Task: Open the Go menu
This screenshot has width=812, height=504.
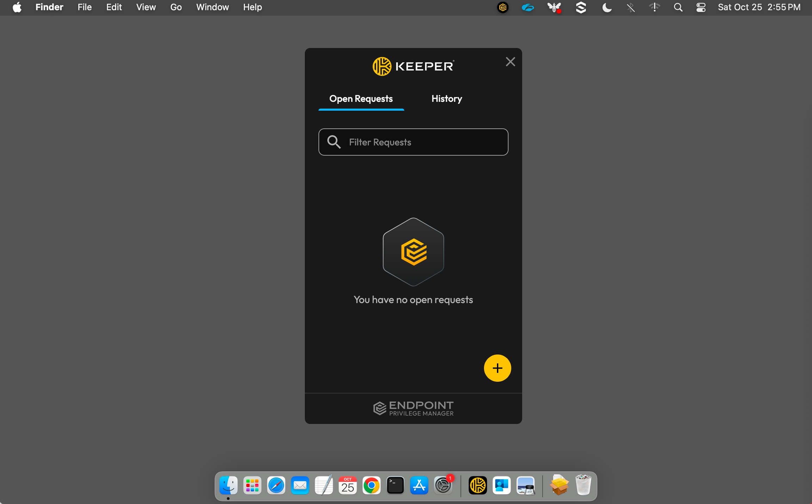Action: point(176,7)
